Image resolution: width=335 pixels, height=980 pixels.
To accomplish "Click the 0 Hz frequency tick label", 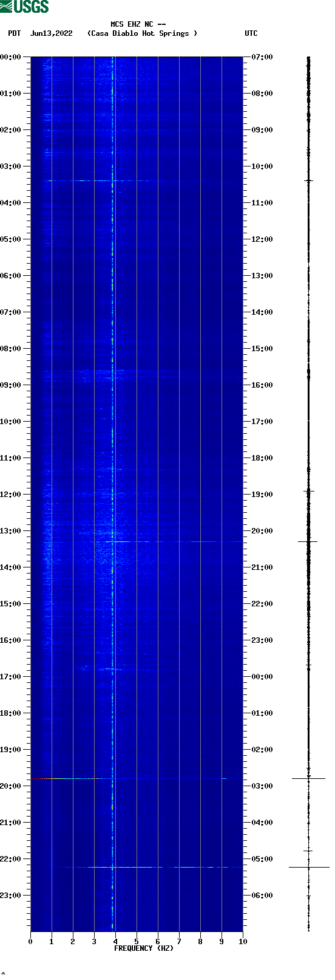I will (x=30, y=942).
